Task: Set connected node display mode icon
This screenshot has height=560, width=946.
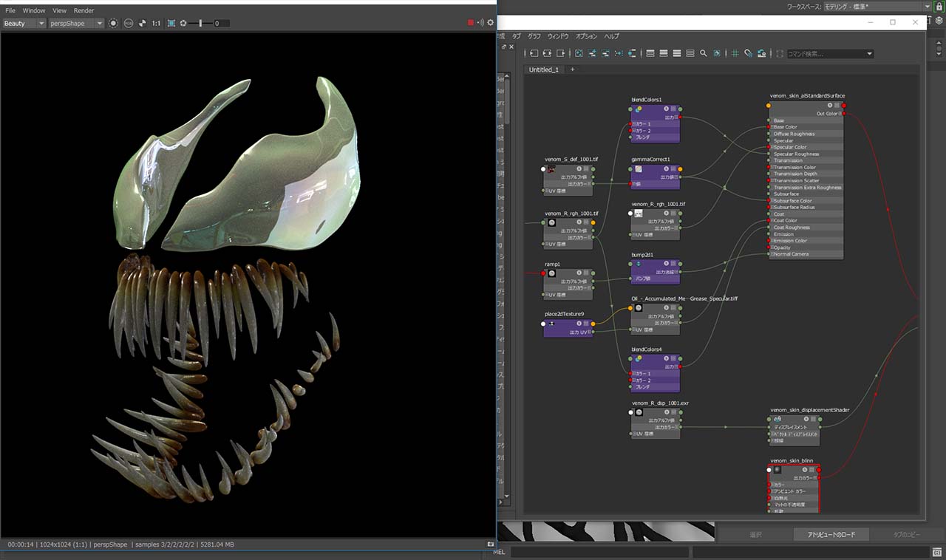Action: point(664,53)
